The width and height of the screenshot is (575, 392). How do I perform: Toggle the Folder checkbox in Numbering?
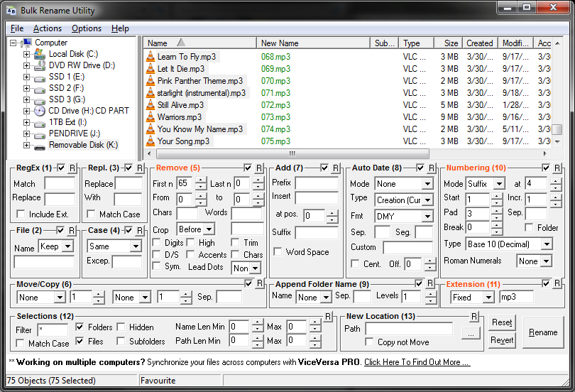tap(529, 228)
